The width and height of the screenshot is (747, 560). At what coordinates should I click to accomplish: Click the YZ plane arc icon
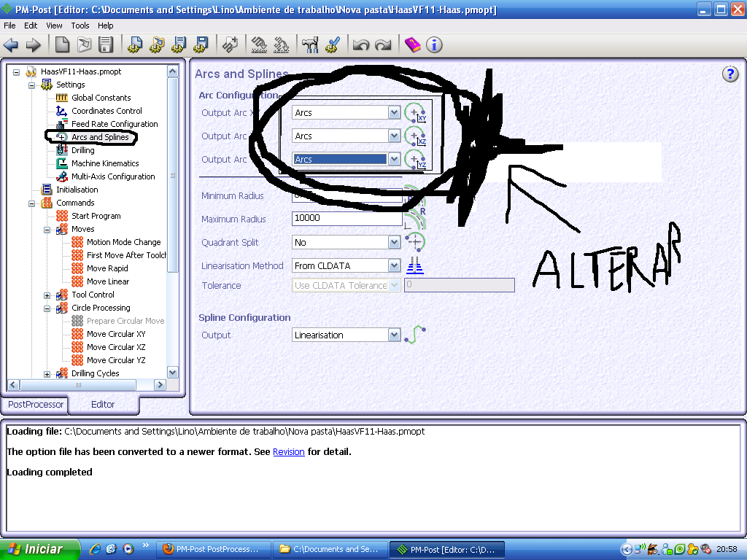[x=415, y=160]
